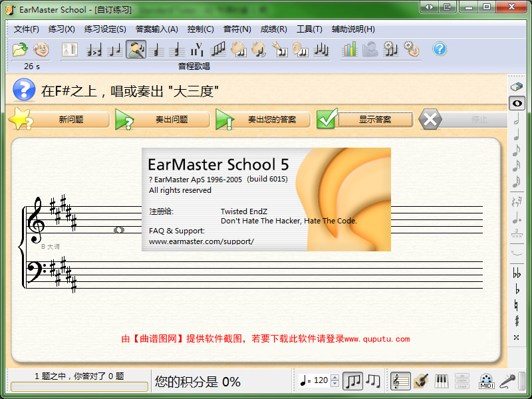
Task: Select the scale identification exercise icon
Action: [218, 49]
